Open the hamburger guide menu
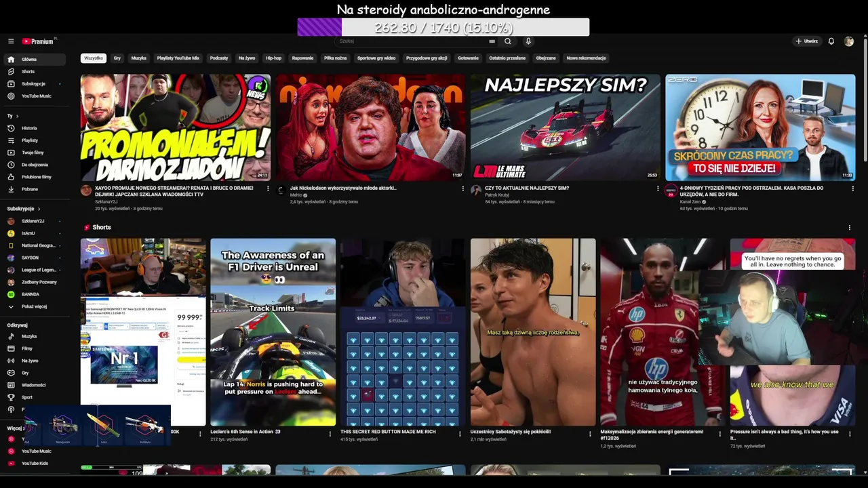The width and height of the screenshot is (868, 488). [x=11, y=41]
